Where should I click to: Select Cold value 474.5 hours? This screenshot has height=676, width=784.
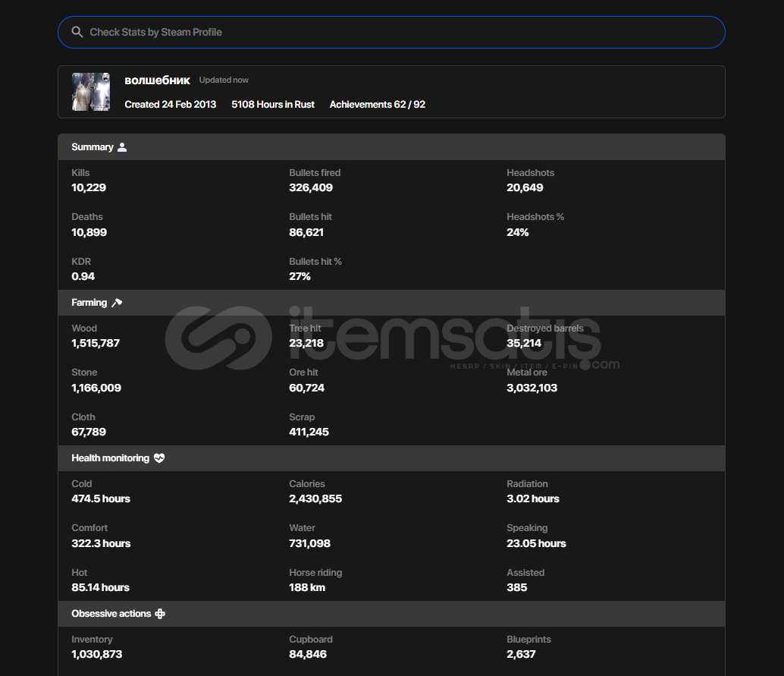coord(101,499)
